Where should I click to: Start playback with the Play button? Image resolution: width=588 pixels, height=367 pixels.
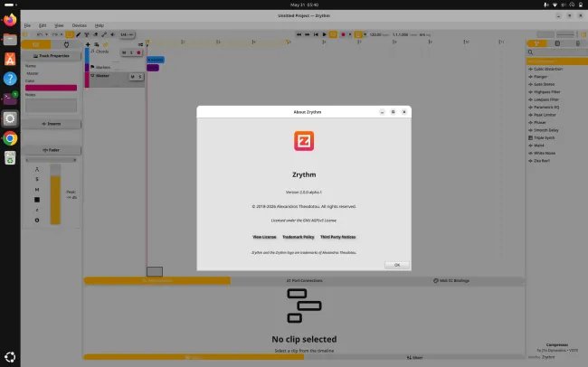point(325,34)
